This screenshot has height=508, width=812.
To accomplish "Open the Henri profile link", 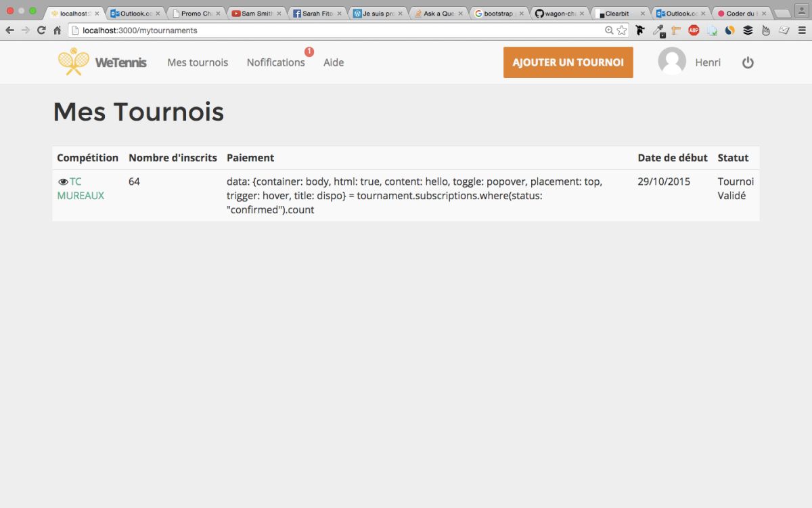I will click(x=708, y=62).
